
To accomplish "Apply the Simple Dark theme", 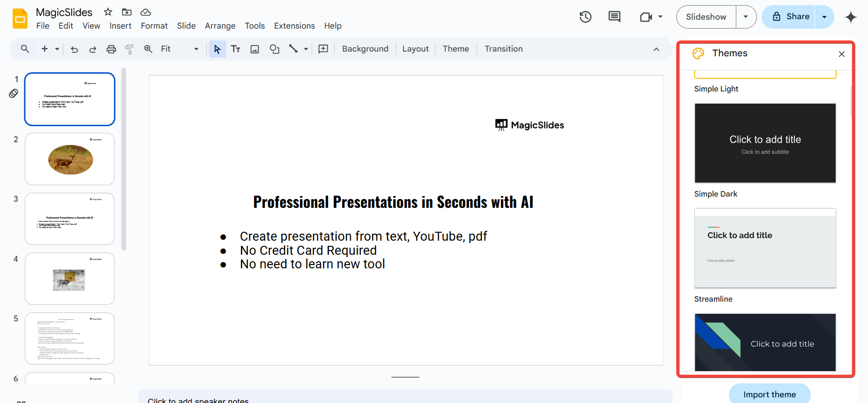I will 765,143.
